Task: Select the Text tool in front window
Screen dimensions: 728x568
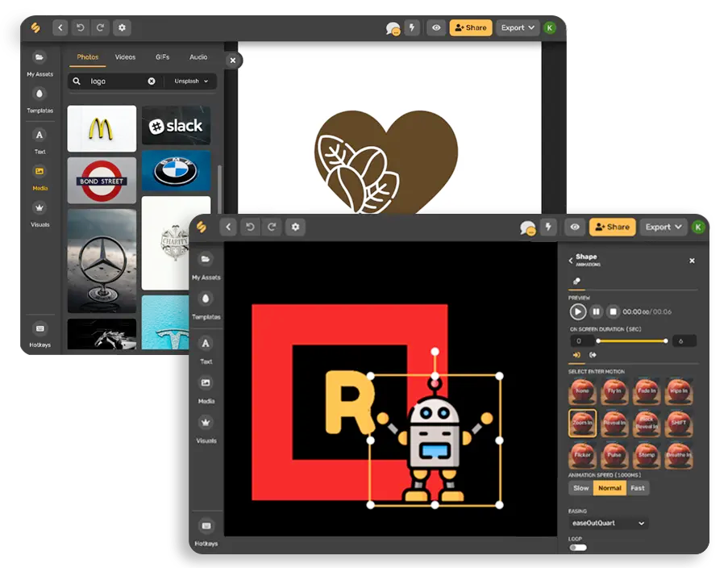Action: [x=206, y=350]
